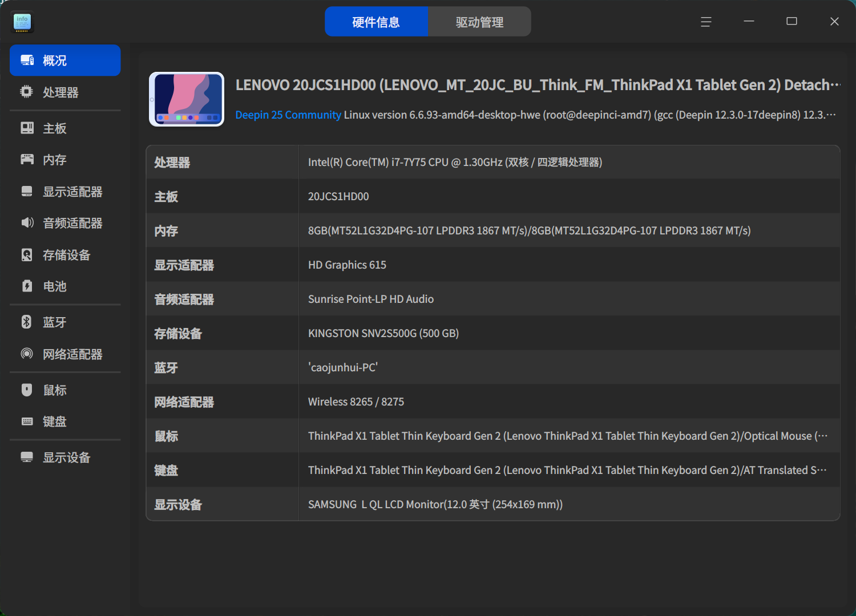
Task: Select the 网络适配器 network icon
Action: (27, 354)
